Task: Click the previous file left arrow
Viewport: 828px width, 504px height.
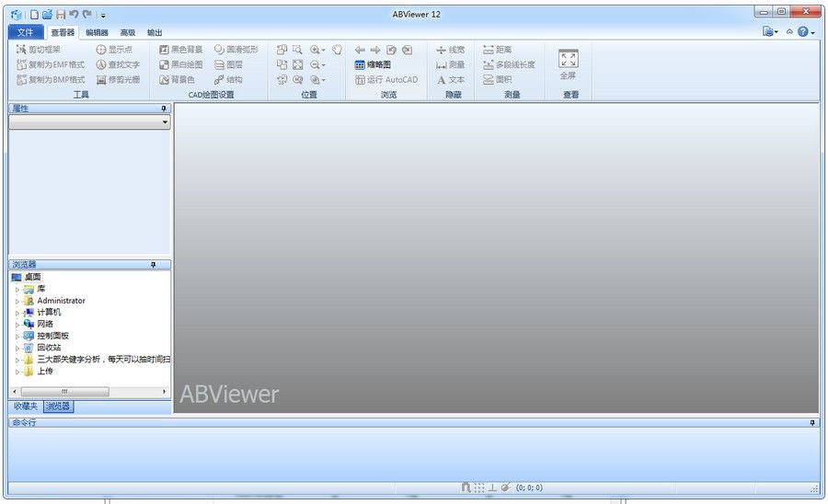Action: pyautogui.click(x=360, y=50)
